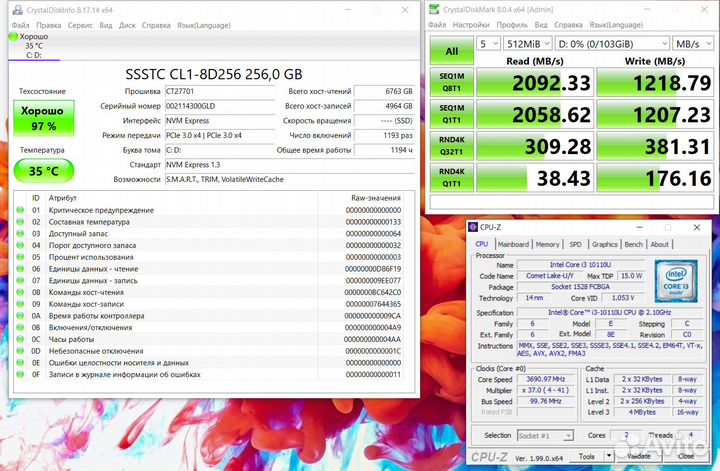Open Сервис menu in CrystalDiskInfo
This screenshot has height=471, width=720.
click(x=80, y=25)
